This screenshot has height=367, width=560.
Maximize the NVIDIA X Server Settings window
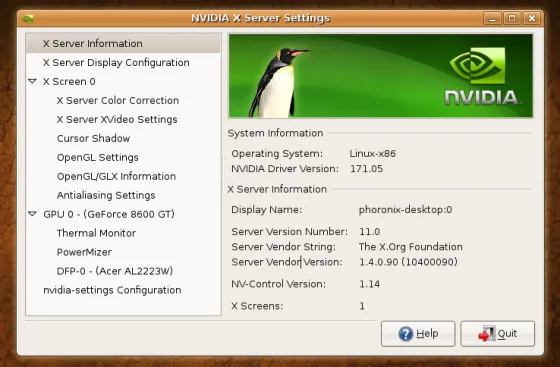coord(512,18)
